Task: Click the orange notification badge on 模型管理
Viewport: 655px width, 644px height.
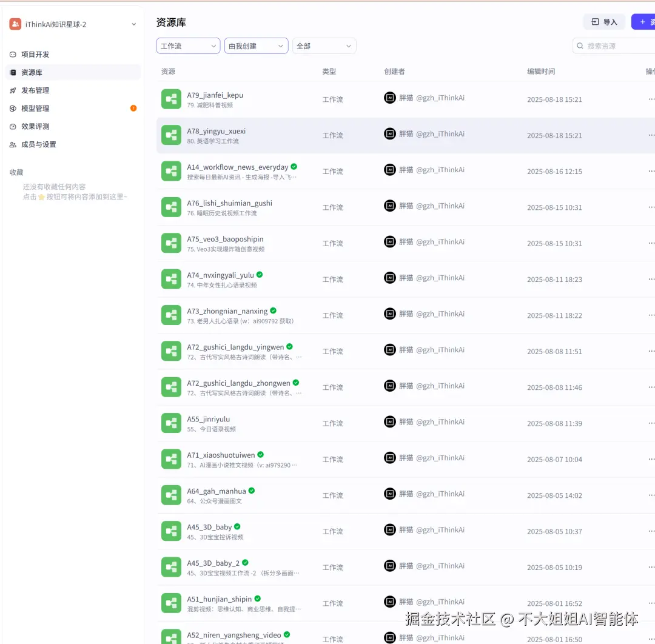Action: tap(133, 109)
